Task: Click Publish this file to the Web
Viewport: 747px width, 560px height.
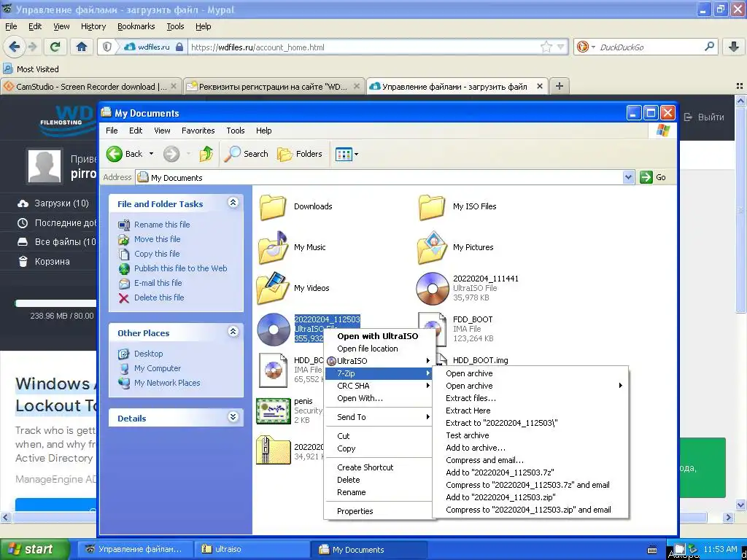Action: click(x=181, y=268)
